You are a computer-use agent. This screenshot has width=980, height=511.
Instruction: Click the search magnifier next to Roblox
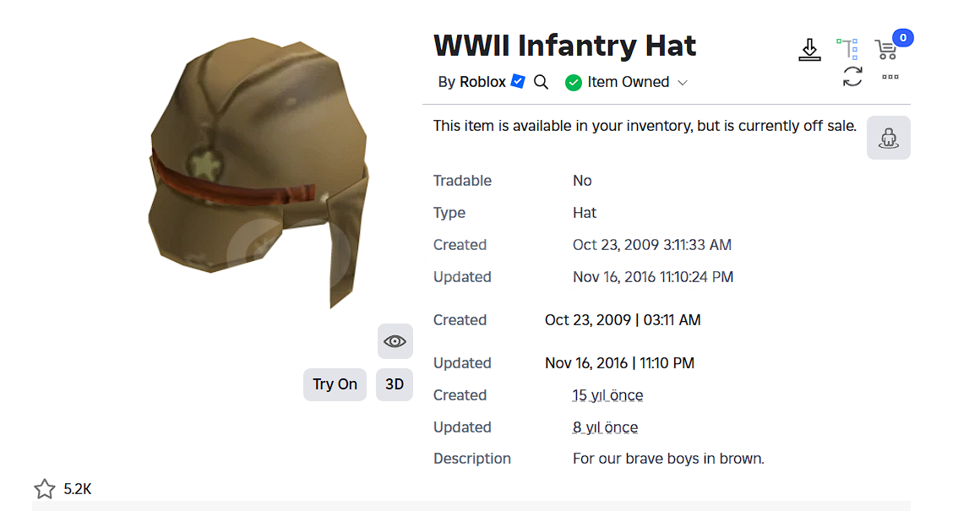[542, 82]
